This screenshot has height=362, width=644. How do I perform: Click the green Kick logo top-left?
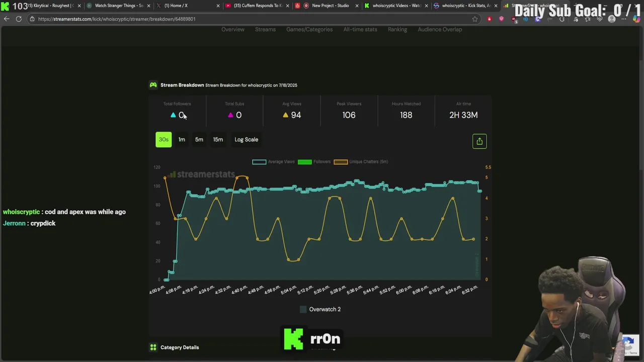(5, 6)
